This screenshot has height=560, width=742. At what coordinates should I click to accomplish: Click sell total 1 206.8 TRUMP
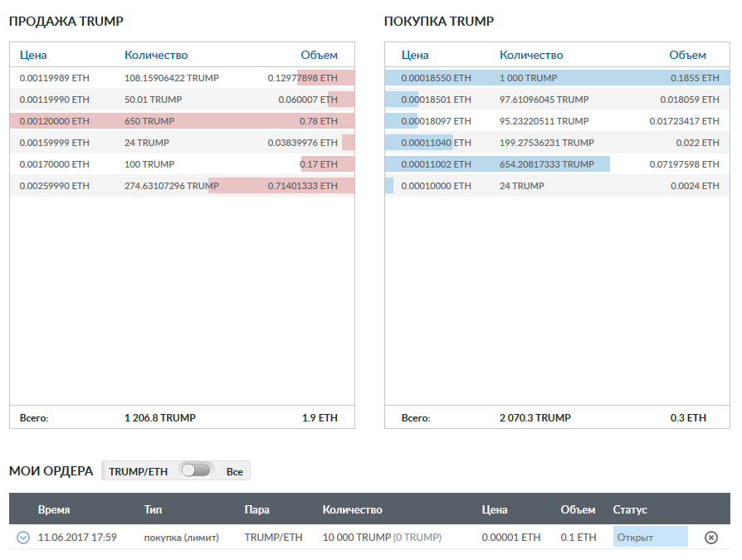[160, 417]
